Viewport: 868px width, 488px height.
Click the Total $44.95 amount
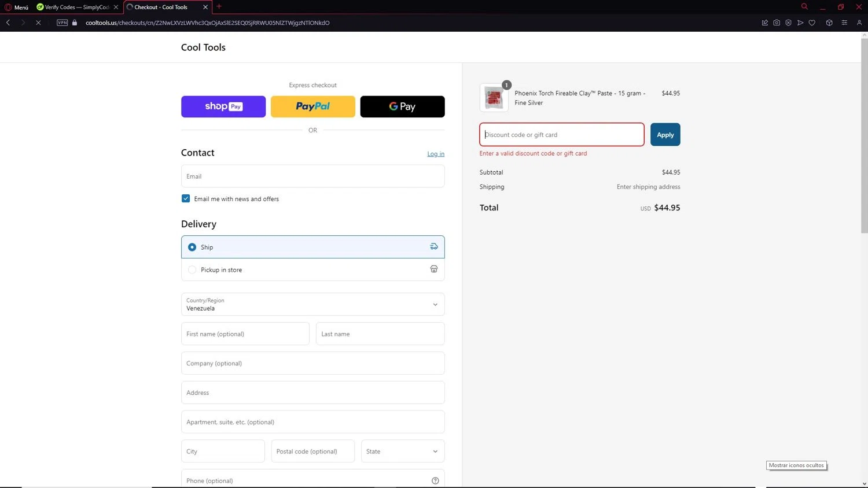(667, 208)
